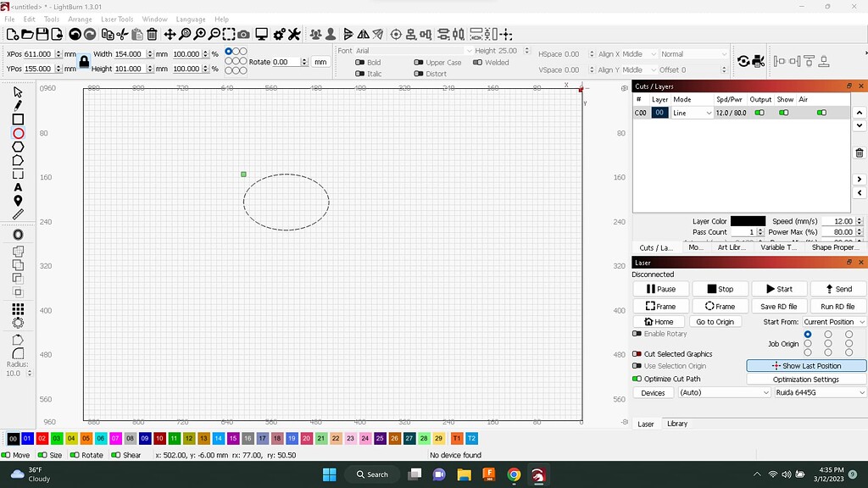
Task: Open the Grid Array tool
Action: [x=18, y=308]
